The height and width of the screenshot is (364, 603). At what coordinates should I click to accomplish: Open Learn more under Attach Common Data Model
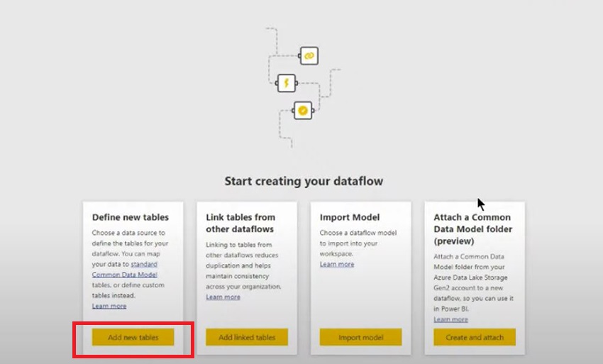click(450, 319)
